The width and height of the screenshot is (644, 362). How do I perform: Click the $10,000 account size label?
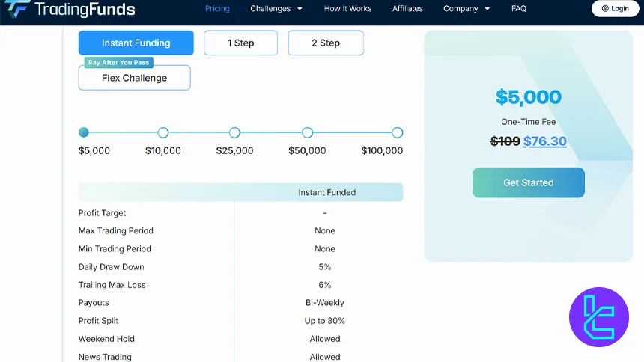click(163, 150)
